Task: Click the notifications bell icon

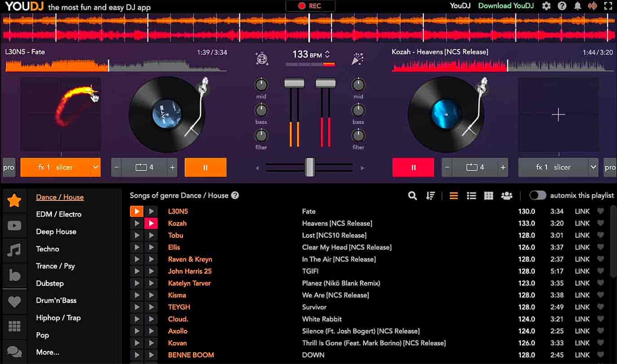Action: tap(577, 6)
